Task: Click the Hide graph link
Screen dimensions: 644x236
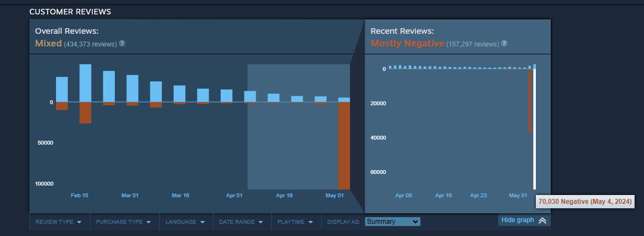Action: [518, 220]
